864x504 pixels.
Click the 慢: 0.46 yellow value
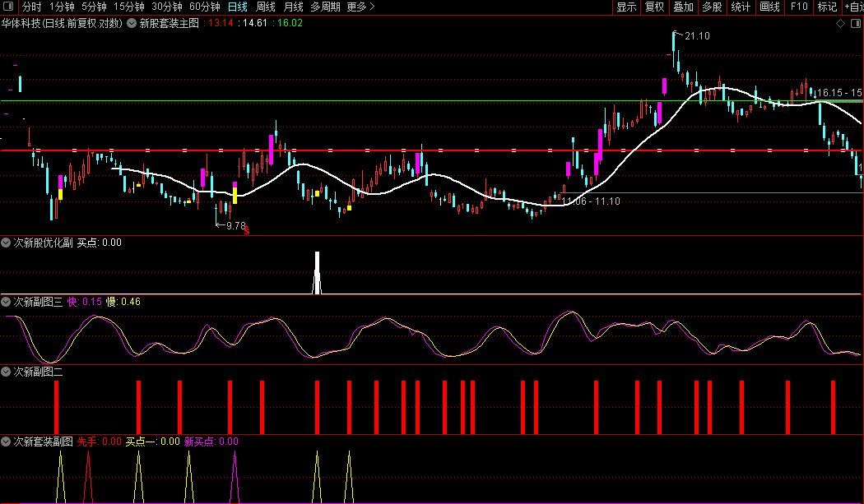123,301
